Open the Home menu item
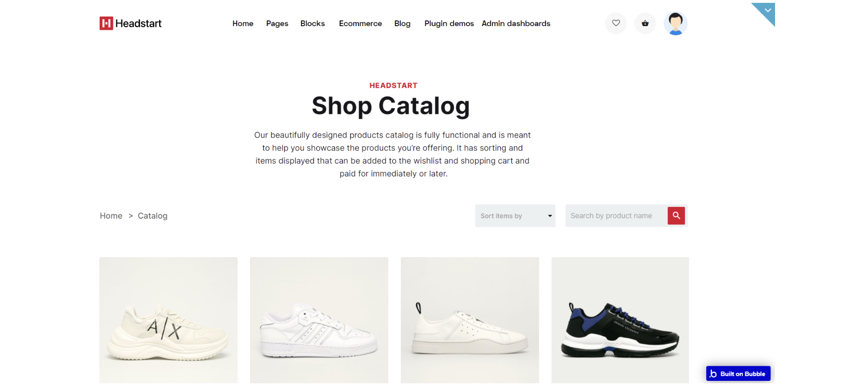Viewport: 868px width, 388px height. tap(243, 24)
